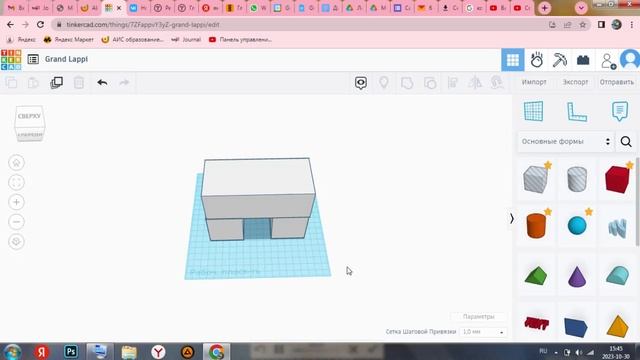This screenshot has height=360, width=640.
Task: Click the Group shapes icon
Action: 407,83
